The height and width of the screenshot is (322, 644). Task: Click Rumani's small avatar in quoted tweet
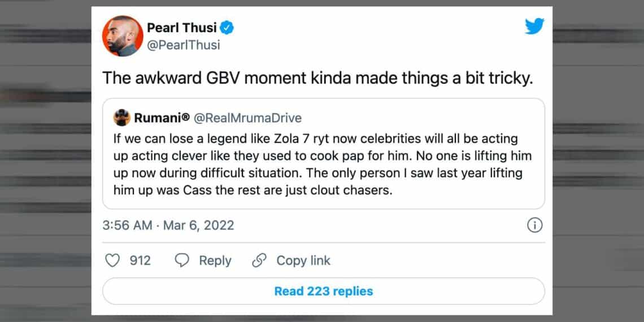(122, 118)
